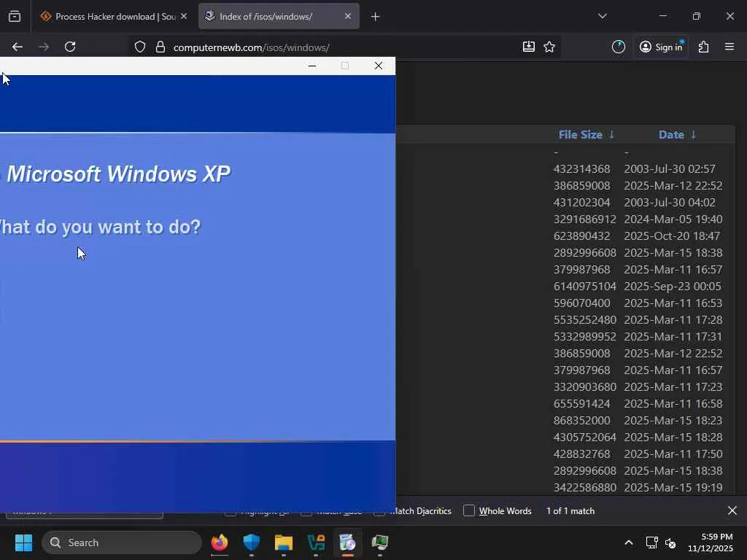The height and width of the screenshot is (560, 747).
Task: Minimize the Windows XP setup window
Action: 312,66
